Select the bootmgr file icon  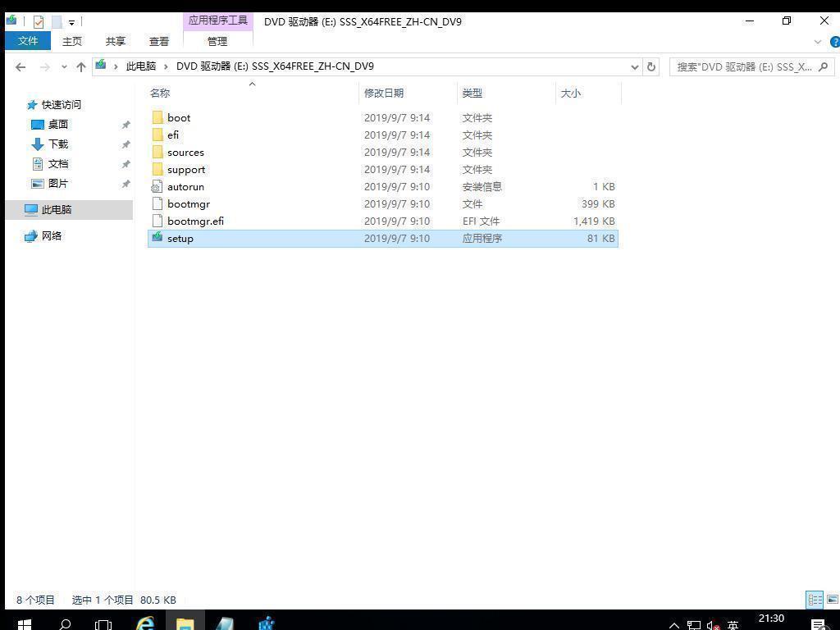click(157, 203)
